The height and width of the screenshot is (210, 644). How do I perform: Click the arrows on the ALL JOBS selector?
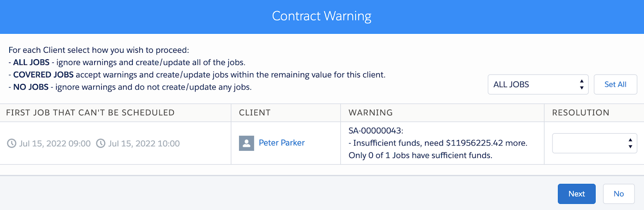click(x=582, y=85)
